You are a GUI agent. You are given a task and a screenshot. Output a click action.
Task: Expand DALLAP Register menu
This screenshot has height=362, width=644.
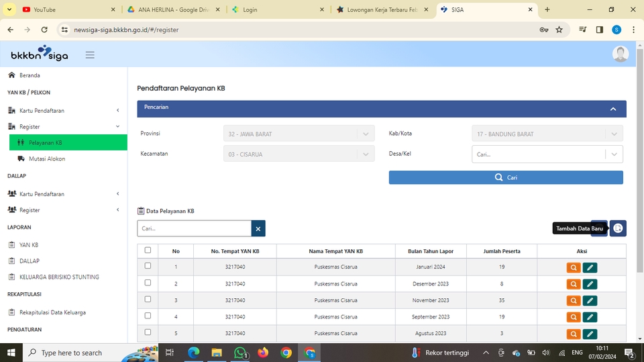pos(64,210)
